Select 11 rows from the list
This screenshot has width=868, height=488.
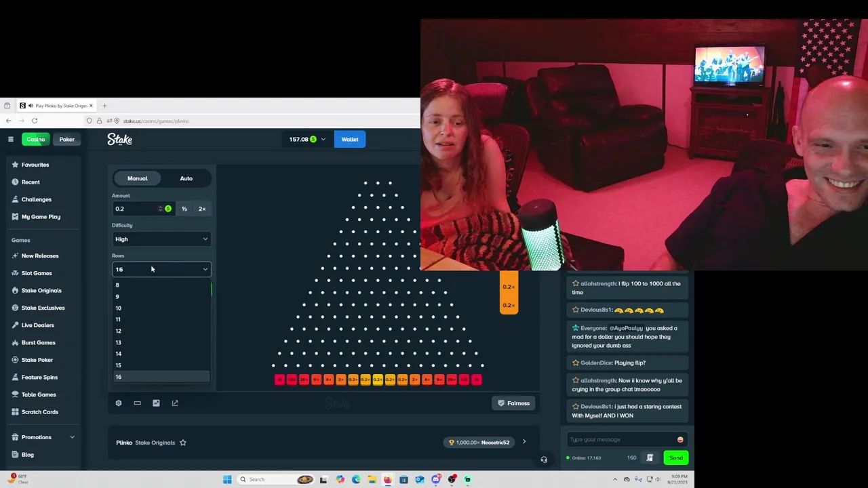coord(161,319)
